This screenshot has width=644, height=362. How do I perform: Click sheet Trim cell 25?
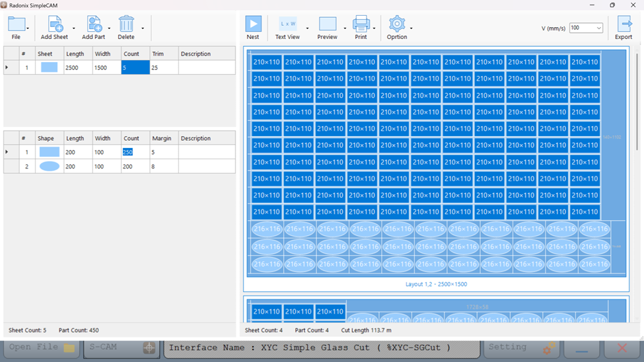tap(164, 67)
